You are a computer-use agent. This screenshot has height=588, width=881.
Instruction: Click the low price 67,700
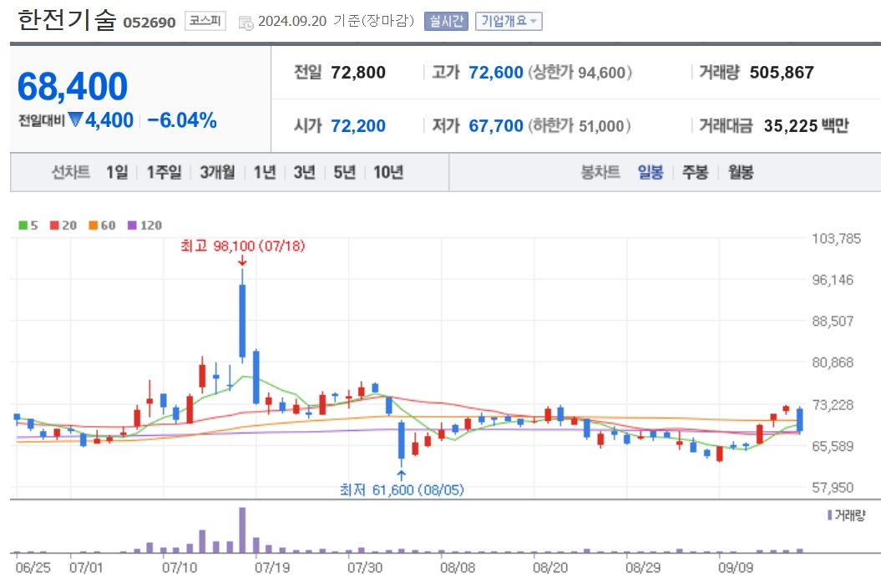(x=496, y=126)
